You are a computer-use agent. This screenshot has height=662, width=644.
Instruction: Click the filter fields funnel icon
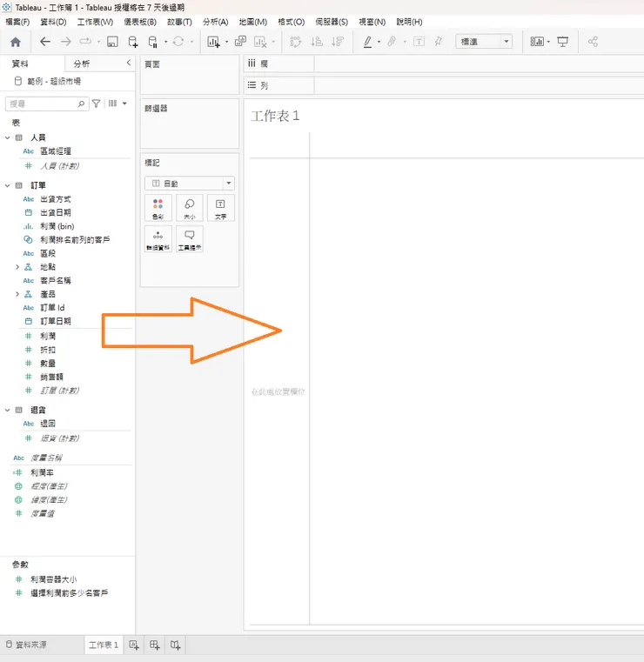(97, 104)
